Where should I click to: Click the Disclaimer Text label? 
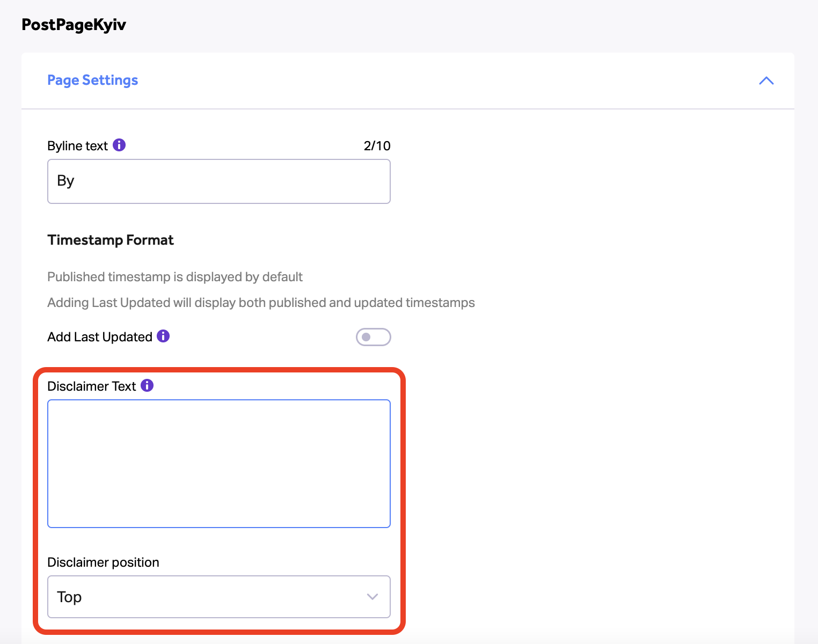92,386
